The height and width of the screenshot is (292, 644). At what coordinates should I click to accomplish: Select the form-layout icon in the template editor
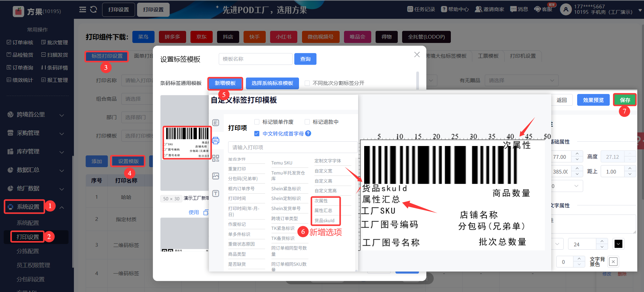click(216, 123)
